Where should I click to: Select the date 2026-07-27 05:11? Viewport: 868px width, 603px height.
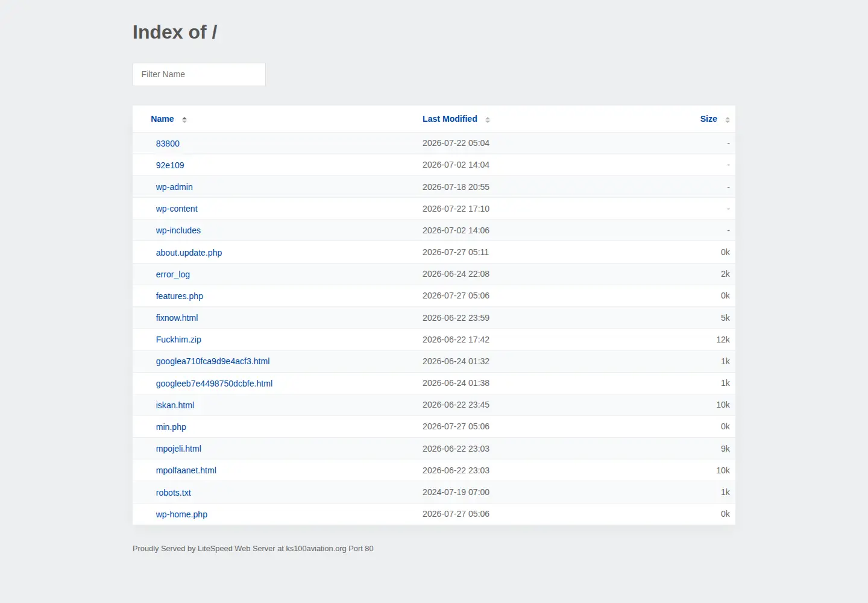tap(456, 252)
